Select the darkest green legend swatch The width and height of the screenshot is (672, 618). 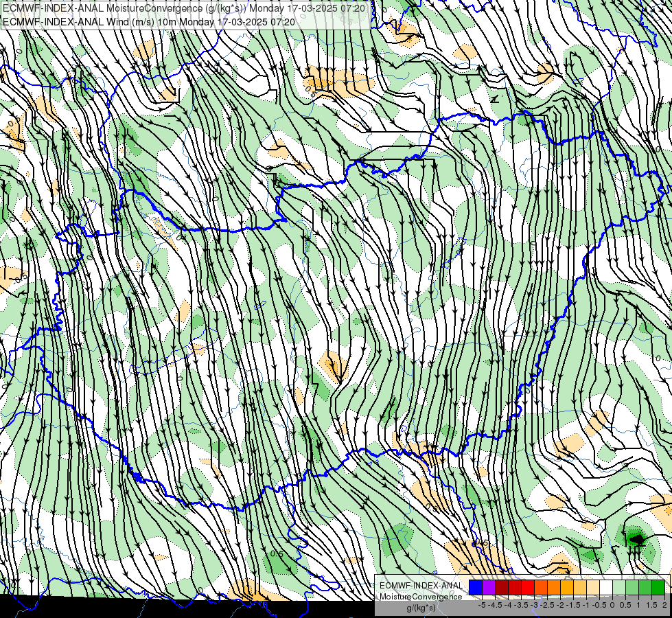pos(658,587)
